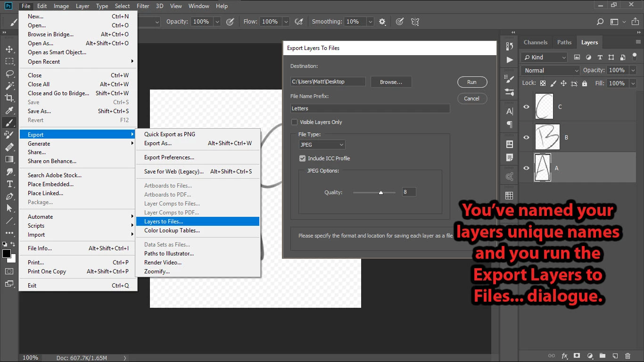Image resolution: width=644 pixels, height=362 pixels.
Task: Expand the Open Recent submenu
Action: 78,62
